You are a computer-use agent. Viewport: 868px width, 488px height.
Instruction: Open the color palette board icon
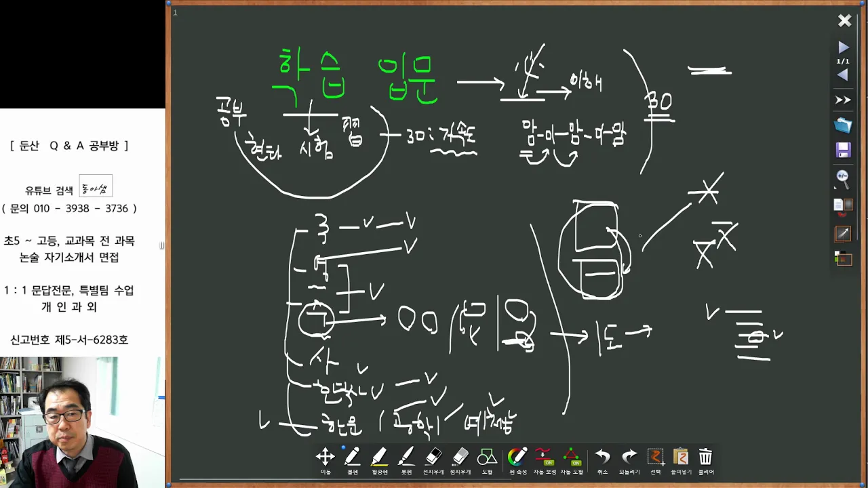[843, 258]
